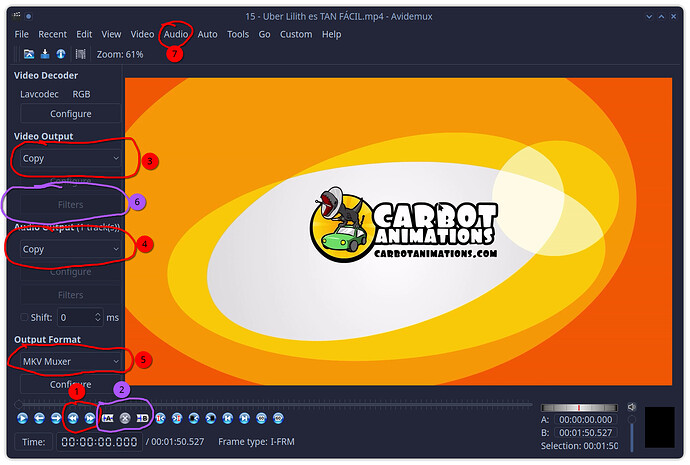Open the Go menu
690x465 pixels.
click(264, 34)
